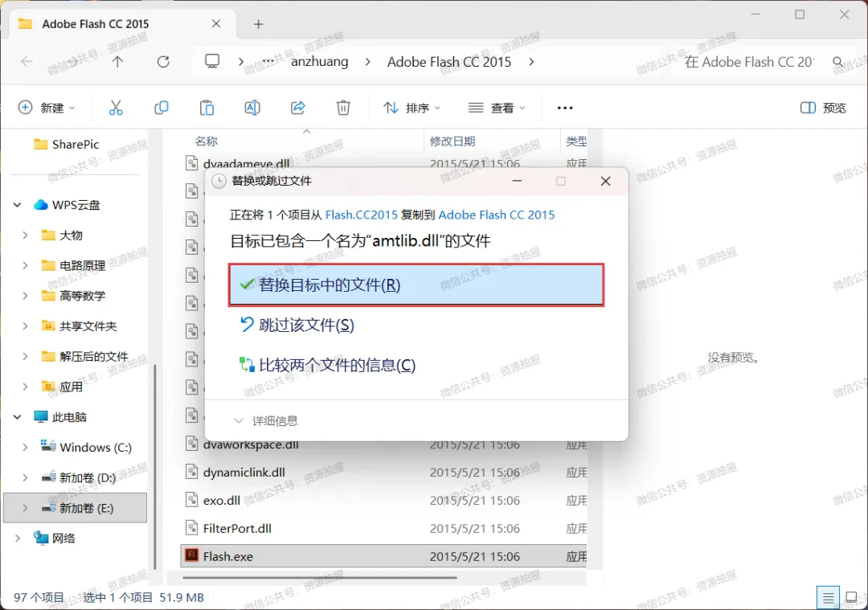Toggle the 预览 preview pane
The height and width of the screenshot is (610, 868).
823,108
